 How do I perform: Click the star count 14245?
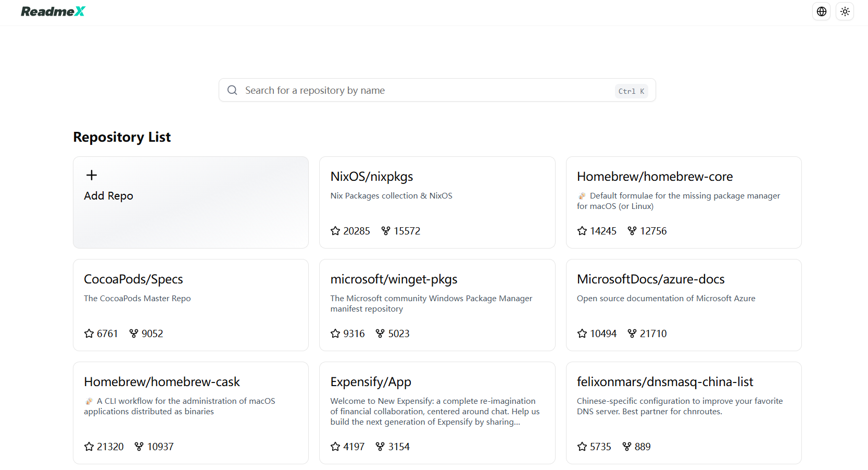[603, 231]
